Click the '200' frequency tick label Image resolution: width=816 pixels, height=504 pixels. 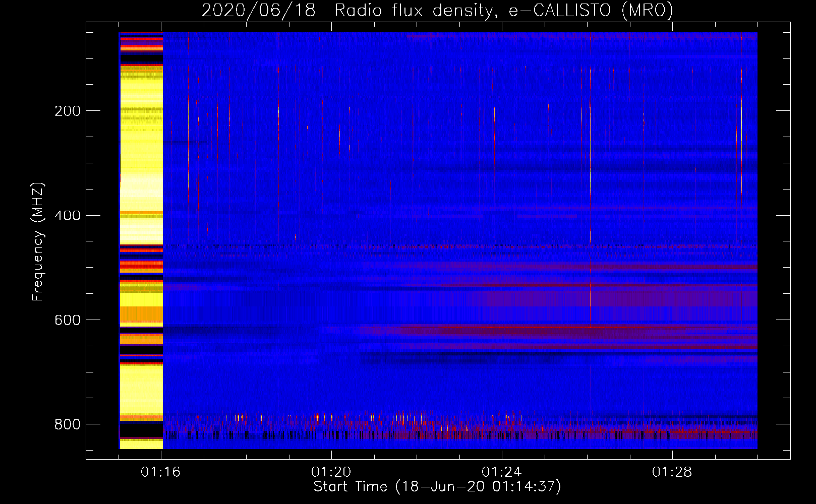pyautogui.click(x=68, y=111)
